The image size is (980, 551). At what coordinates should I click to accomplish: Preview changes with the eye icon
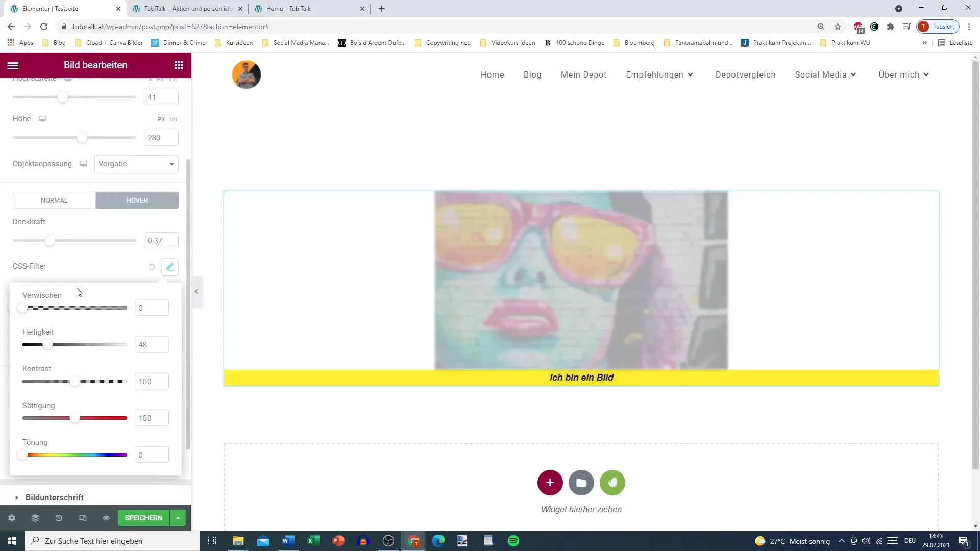click(x=106, y=518)
